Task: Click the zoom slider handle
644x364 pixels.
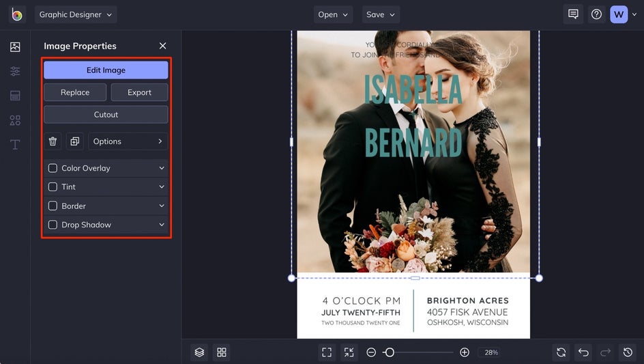Action: click(x=390, y=352)
